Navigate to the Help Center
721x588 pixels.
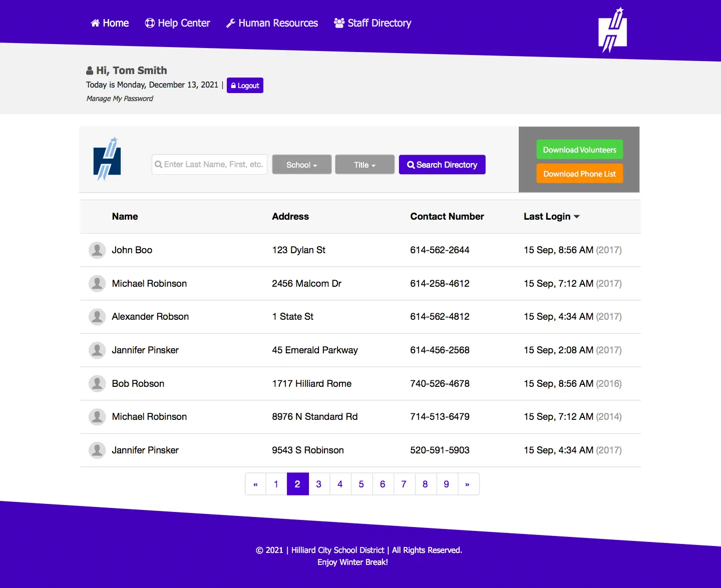pyautogui.click(x=177, y=23)
